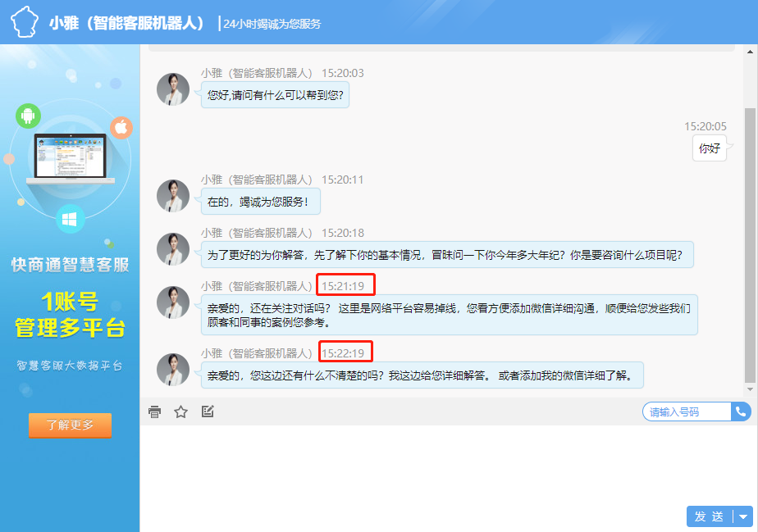Expand the send options dropdown arrow
Image resolution: width=758 pixels, height=532 pixels.
pos(743,516)
